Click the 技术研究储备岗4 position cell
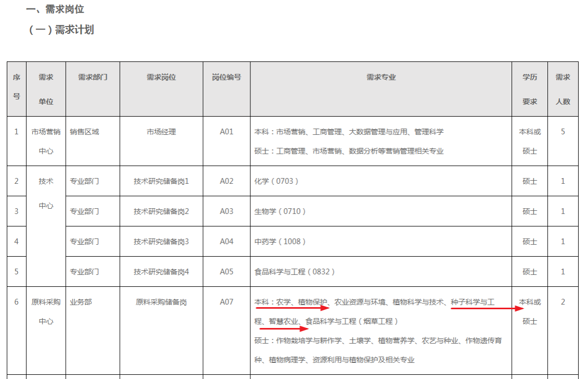The image size is (588, 379). point(161,272)
